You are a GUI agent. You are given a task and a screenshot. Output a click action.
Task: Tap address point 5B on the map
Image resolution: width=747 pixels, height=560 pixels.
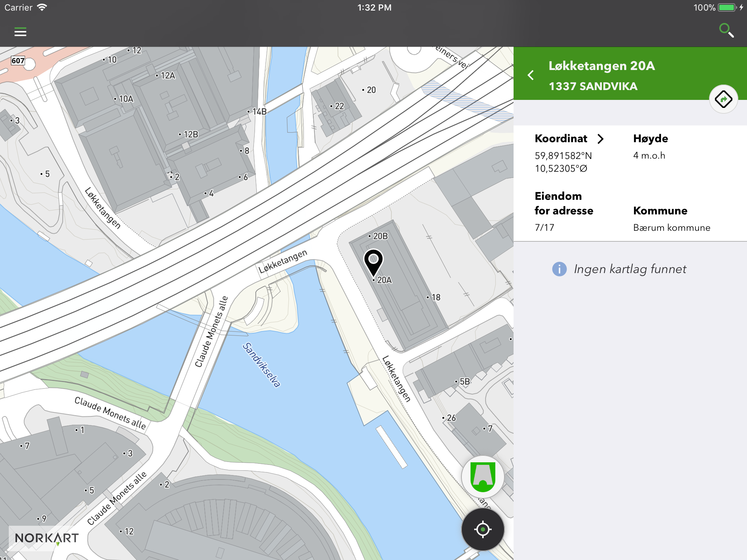pyautogui.click(x=462, y=382)
